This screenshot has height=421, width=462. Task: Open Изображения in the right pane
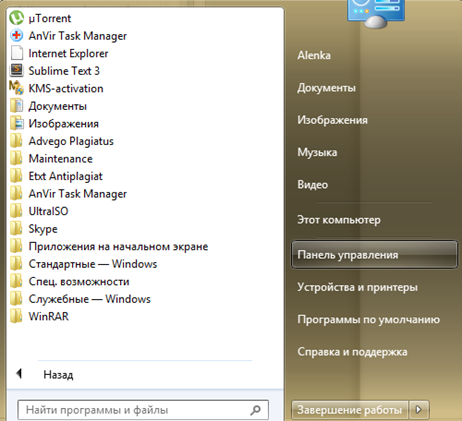click(332, 120)
